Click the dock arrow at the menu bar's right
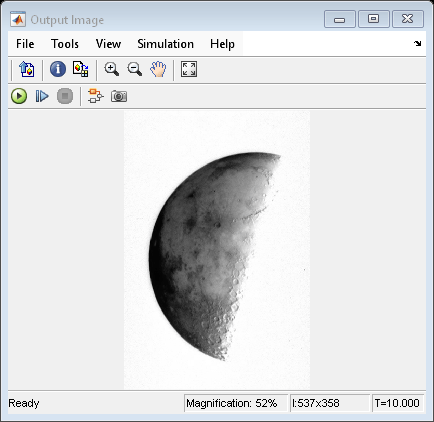The image size is (434, 422). click(417, 43)
